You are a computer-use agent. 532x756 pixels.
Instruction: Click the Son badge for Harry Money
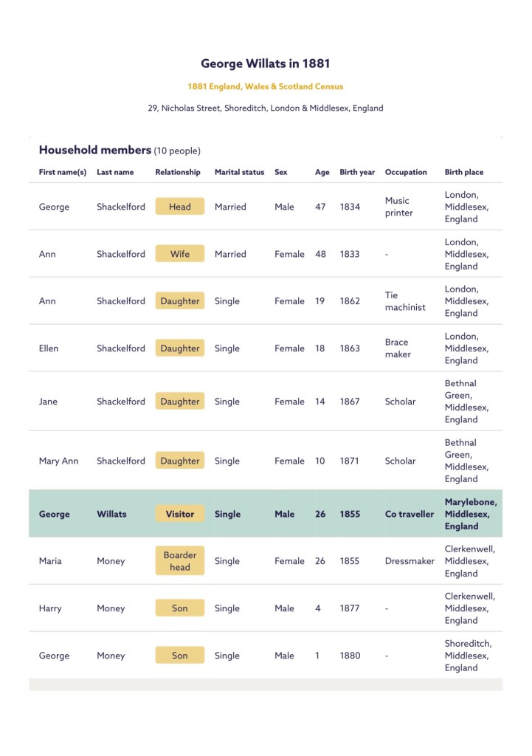click(180, 608)
